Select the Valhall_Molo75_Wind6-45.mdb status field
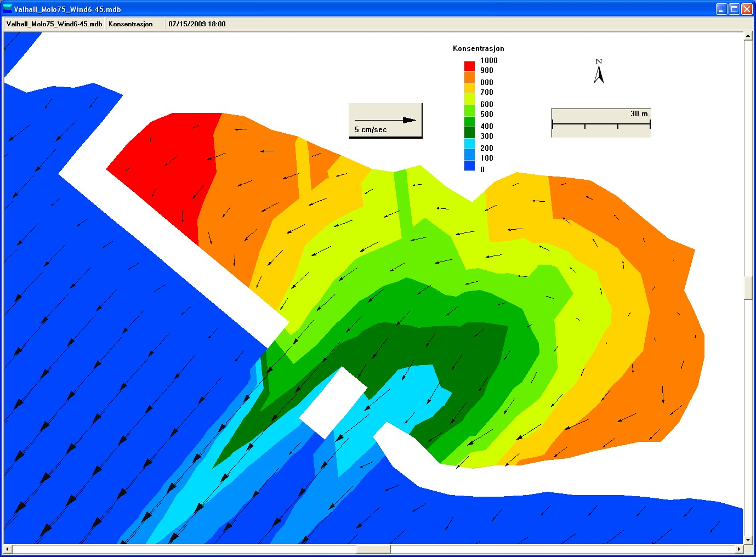The height and width of the screenshot is (557, 756). pos(54,24)
